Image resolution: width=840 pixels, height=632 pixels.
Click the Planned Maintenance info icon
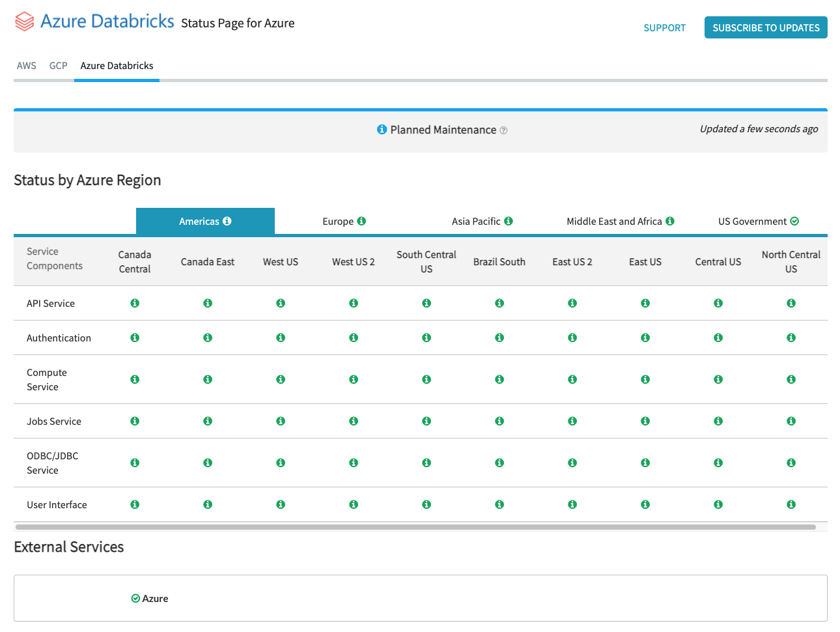(x=382, y=130)
